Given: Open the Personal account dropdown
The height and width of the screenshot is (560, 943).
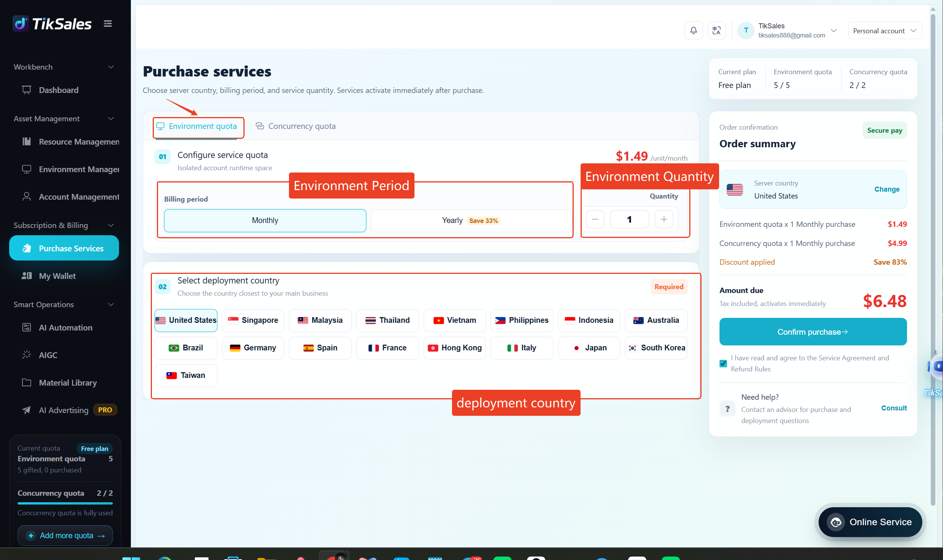Looking at the screenshot, I should [x=884, y=31].
